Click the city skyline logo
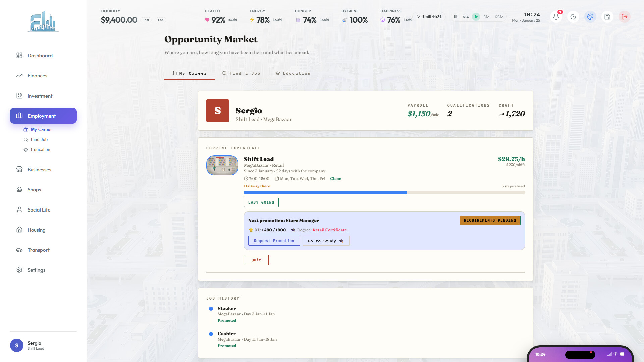644x362 pixels. [x=43, y=21]
